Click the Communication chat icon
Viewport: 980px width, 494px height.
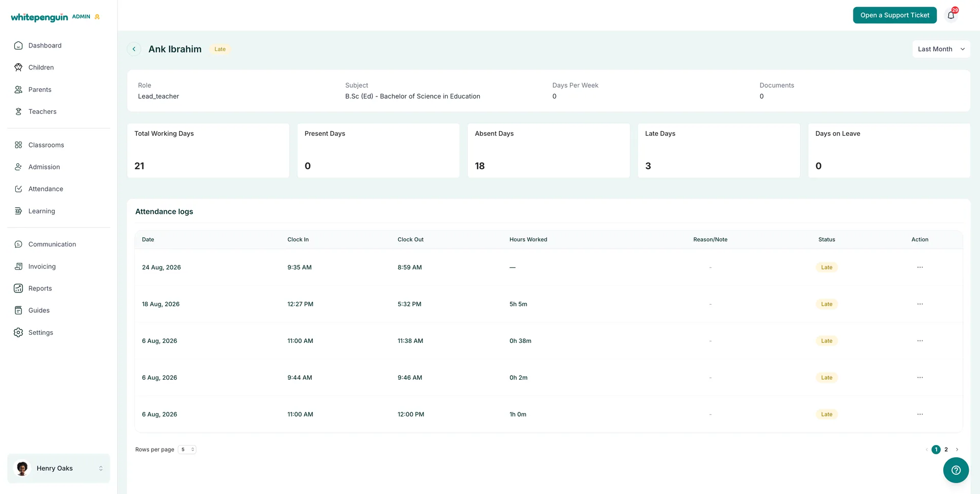[x=18, y=244]
